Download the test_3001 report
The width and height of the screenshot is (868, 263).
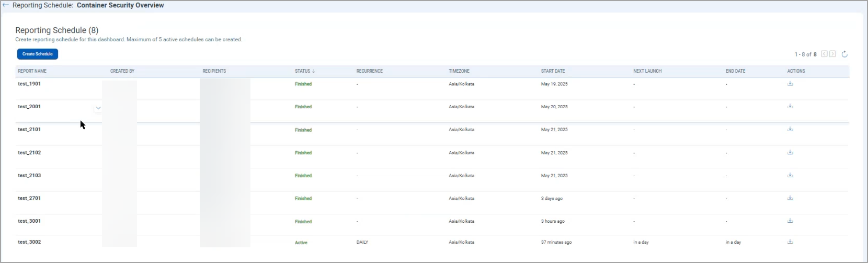click(790, 221)
